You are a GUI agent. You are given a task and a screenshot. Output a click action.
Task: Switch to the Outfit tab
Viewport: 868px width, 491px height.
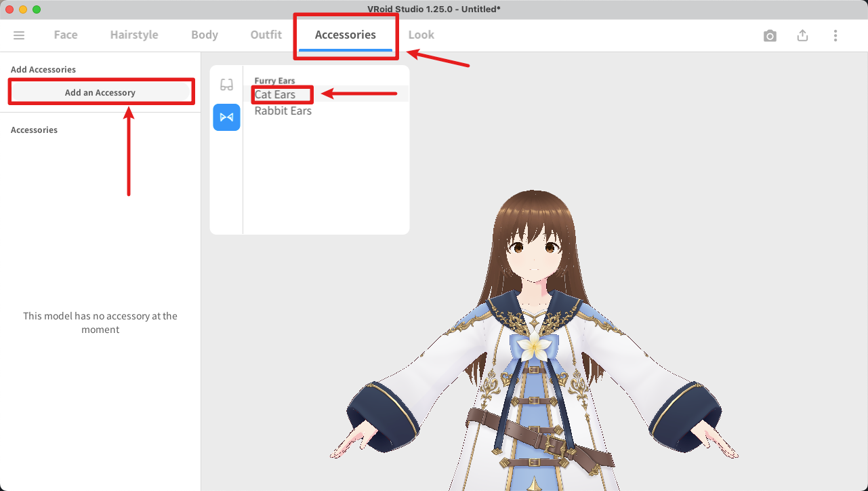pyautogui.click(x=266, y=35)
